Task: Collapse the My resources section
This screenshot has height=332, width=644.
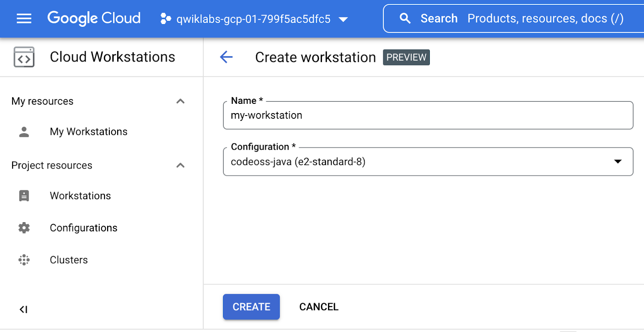Action: click(180, 101)
